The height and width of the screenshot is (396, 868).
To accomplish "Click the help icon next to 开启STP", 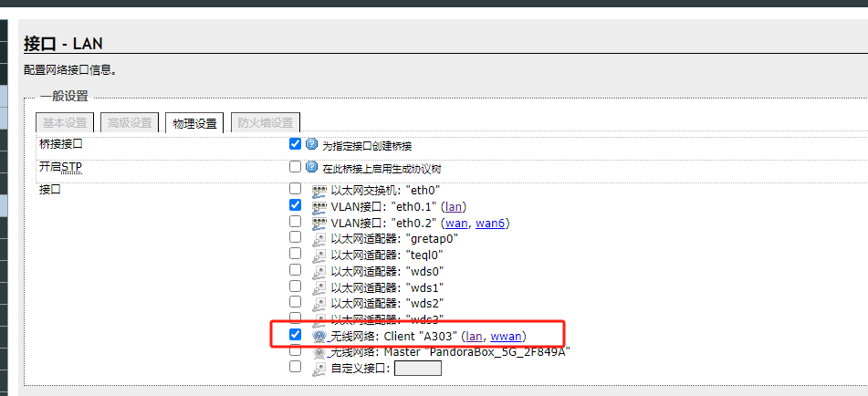I will click(312, 167).
